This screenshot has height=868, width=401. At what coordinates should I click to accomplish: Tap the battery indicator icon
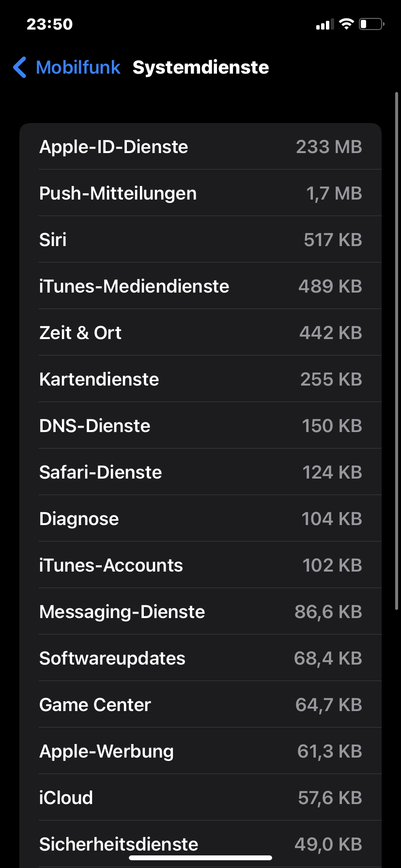point(371,24)
